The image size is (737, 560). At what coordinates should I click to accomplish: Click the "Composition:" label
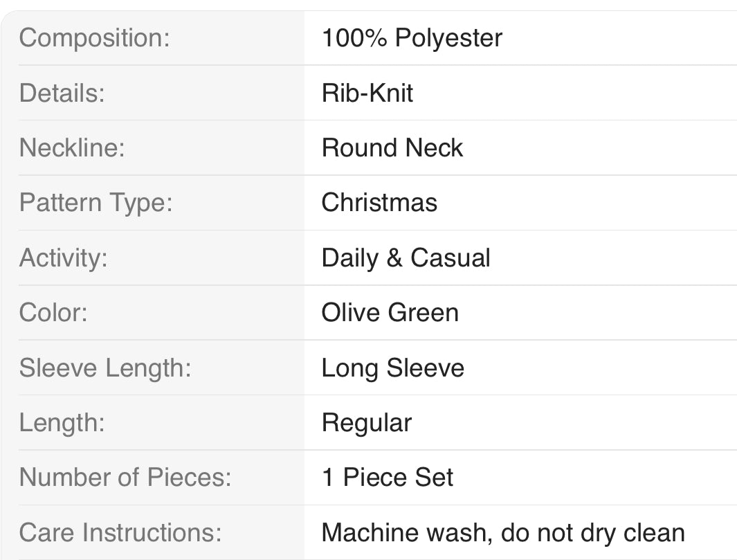pos(94,38)
